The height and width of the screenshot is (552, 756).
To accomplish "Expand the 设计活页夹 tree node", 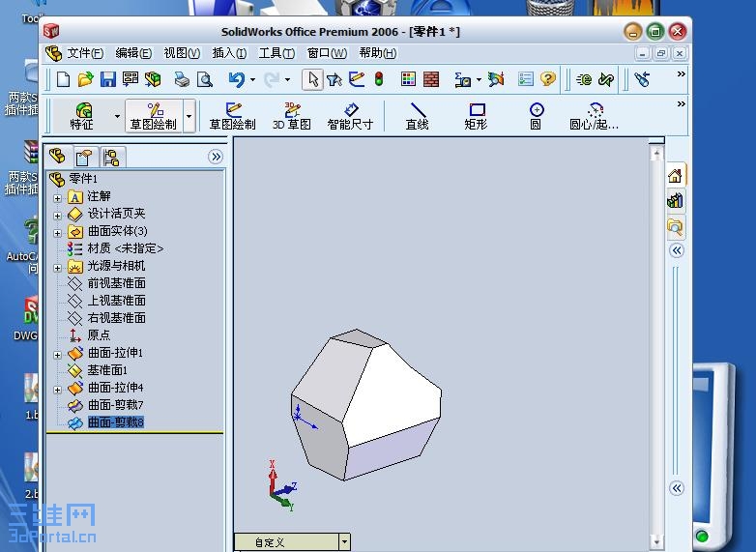I will [57, 216].
